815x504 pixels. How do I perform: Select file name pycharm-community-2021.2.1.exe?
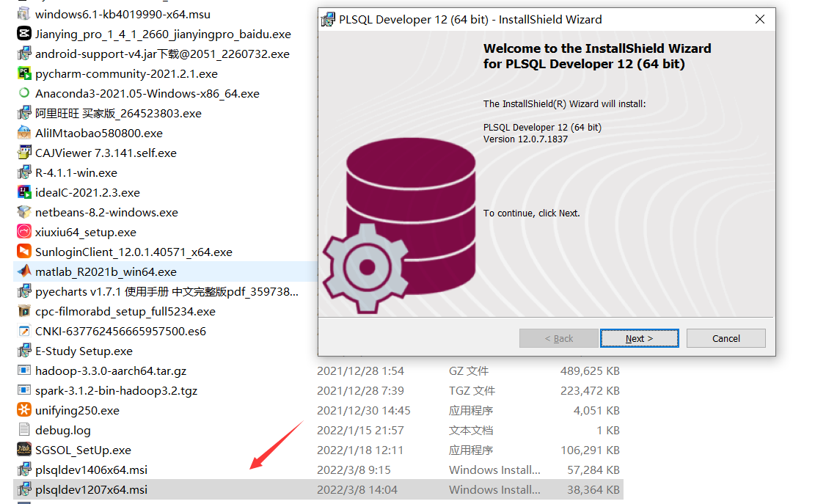click(x=126, y=73)
